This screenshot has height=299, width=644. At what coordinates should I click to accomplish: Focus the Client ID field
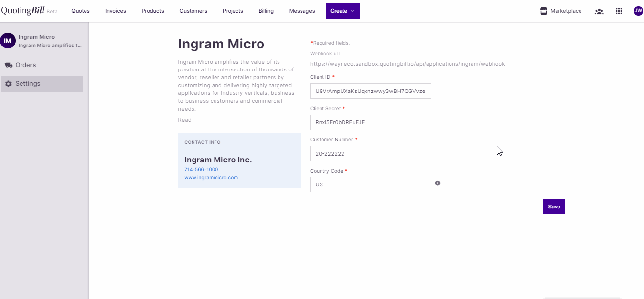pos(371,91)
